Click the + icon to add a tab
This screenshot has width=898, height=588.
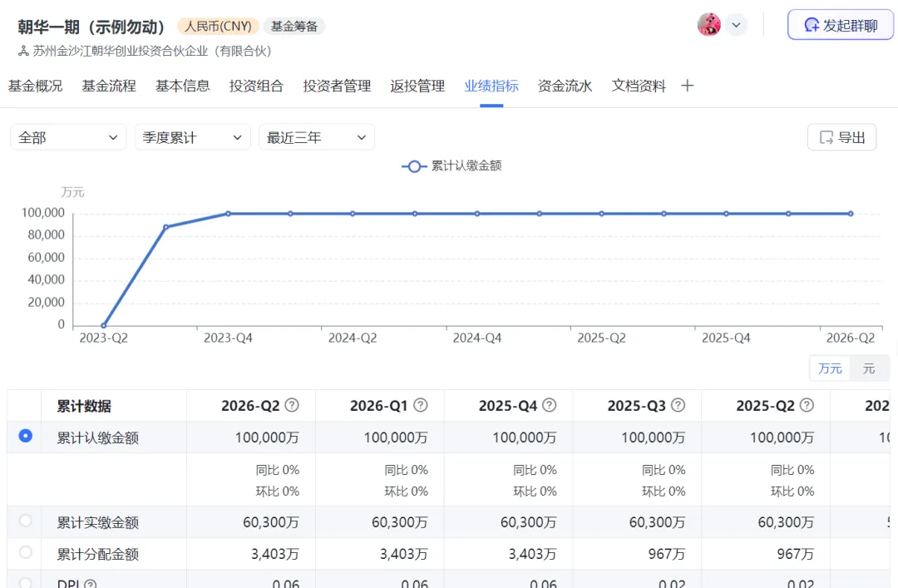687,85
